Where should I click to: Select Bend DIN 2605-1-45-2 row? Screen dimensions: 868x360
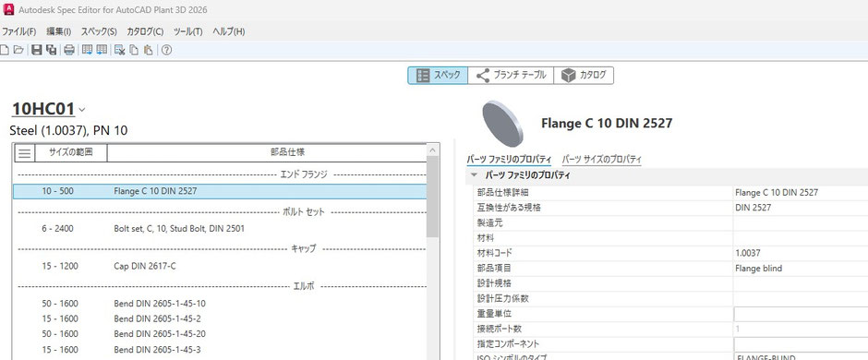[x=220, y=319]
